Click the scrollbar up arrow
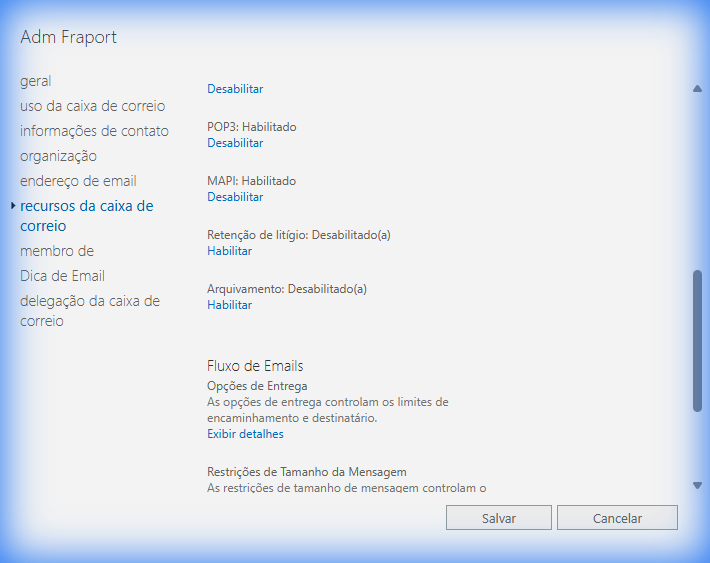Viewport: 710px width, 563px height. 697,89
